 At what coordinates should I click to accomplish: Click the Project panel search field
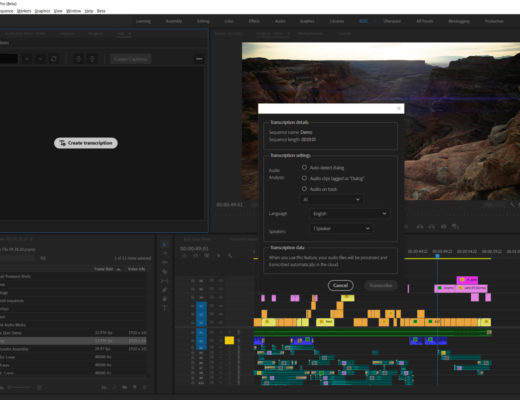click(17, 258)
